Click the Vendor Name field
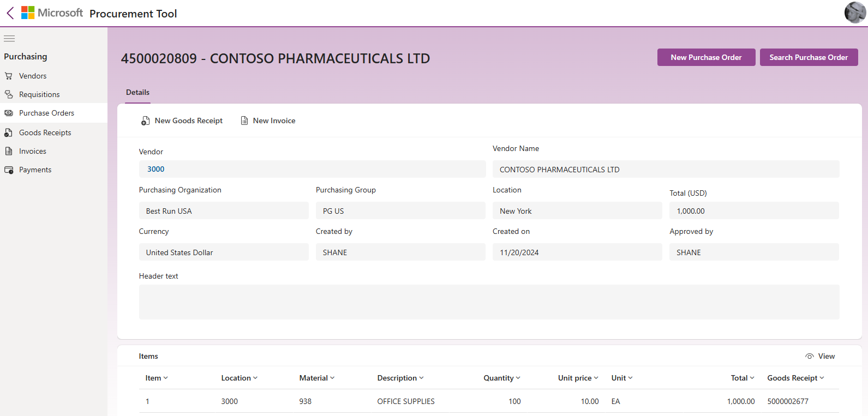 [666, 169]
